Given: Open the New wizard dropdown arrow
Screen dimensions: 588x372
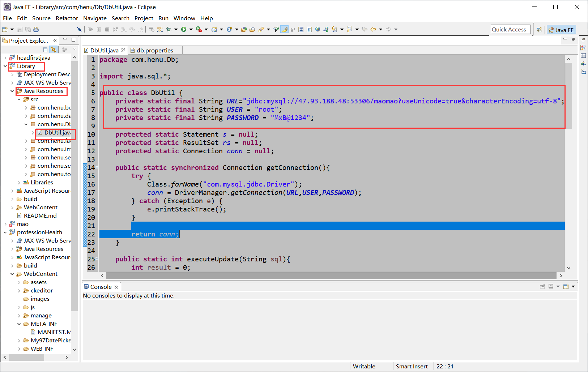Looking at the screenshot, I should pyautogui.click(x=12, y=30).
